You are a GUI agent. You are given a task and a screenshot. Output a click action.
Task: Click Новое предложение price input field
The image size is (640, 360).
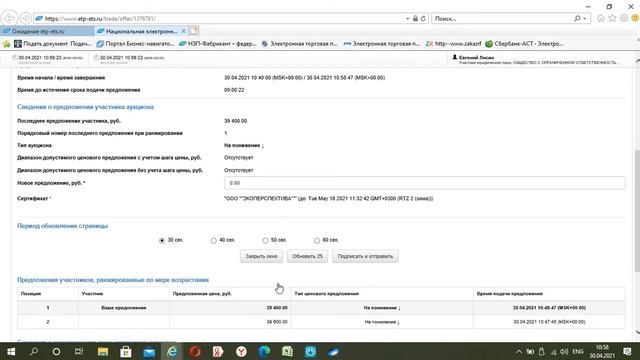pos(424,183)
